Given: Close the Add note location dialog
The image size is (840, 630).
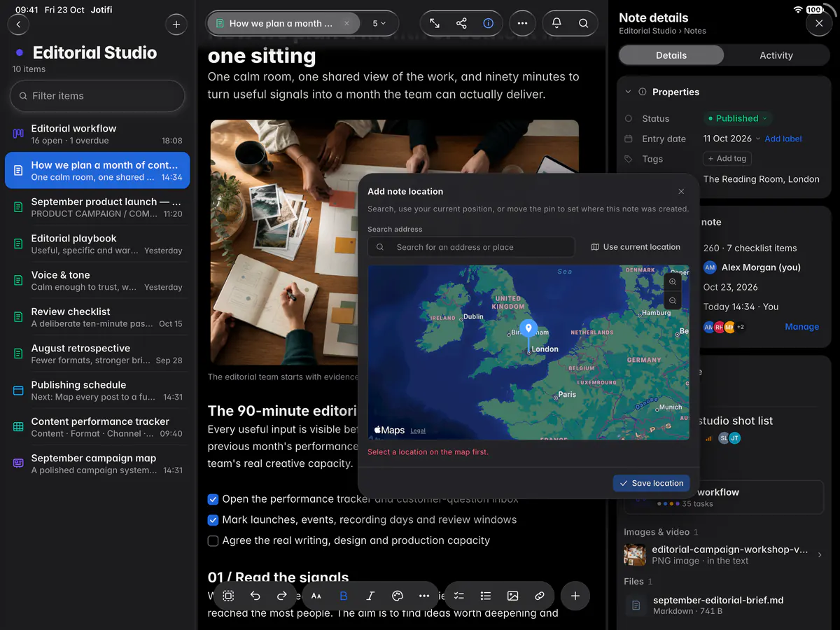Looking at the screenshot, I should point(682,191).
